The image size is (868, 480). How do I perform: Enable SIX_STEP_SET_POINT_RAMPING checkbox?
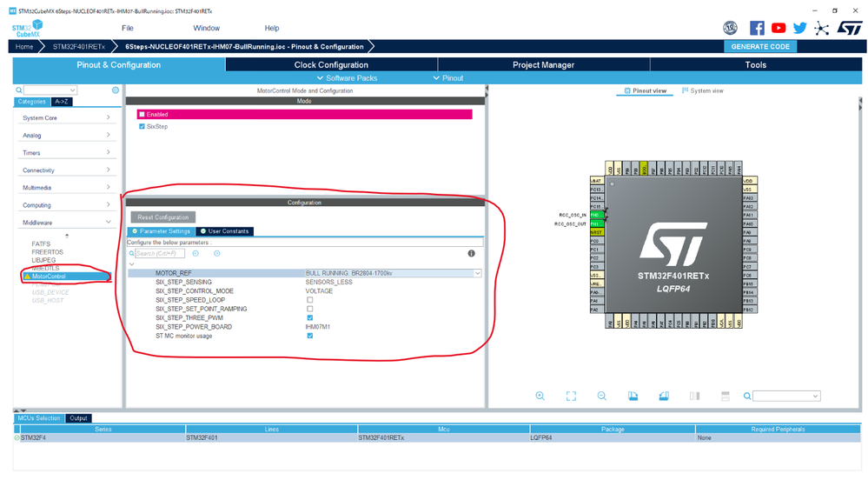coord(310,309)
